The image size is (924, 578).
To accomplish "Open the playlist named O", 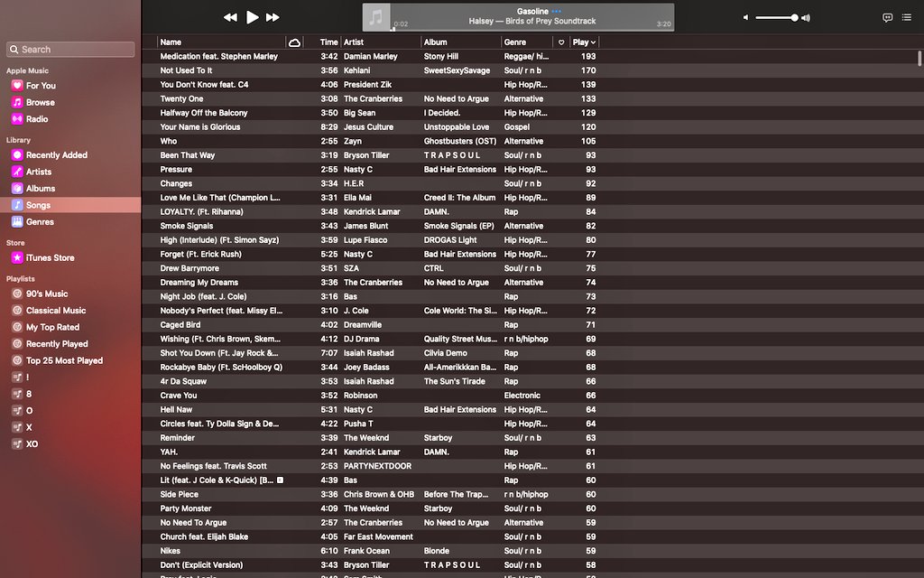I will point(29,411).
